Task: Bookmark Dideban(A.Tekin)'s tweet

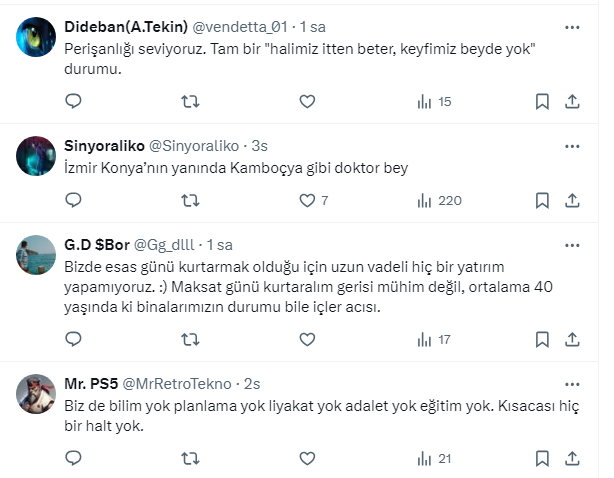Action: (542, 101)
